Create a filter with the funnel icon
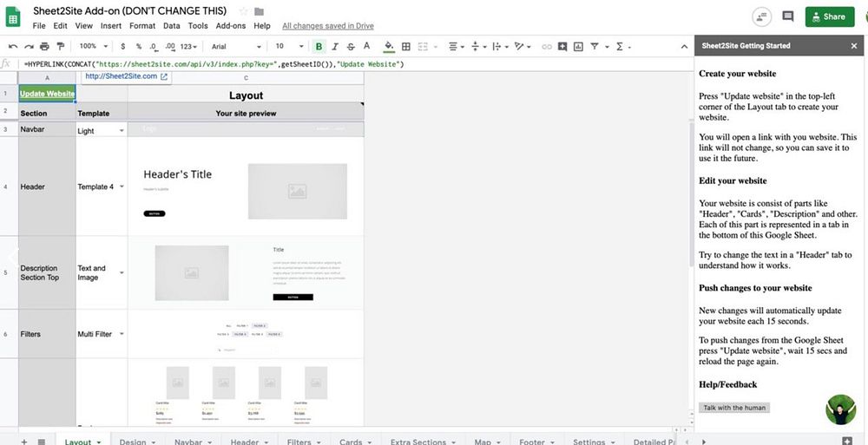The image size is (868, 445). 595,47
